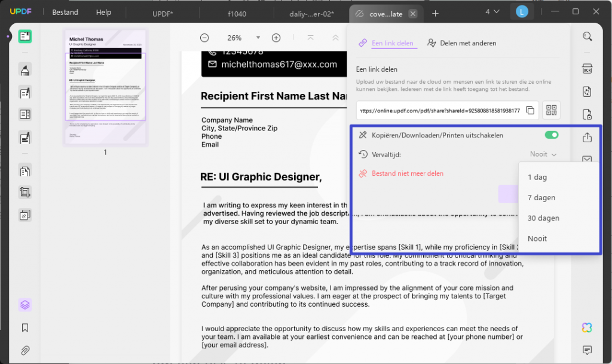Open the Bookmark panel

(x=25, y=328)
